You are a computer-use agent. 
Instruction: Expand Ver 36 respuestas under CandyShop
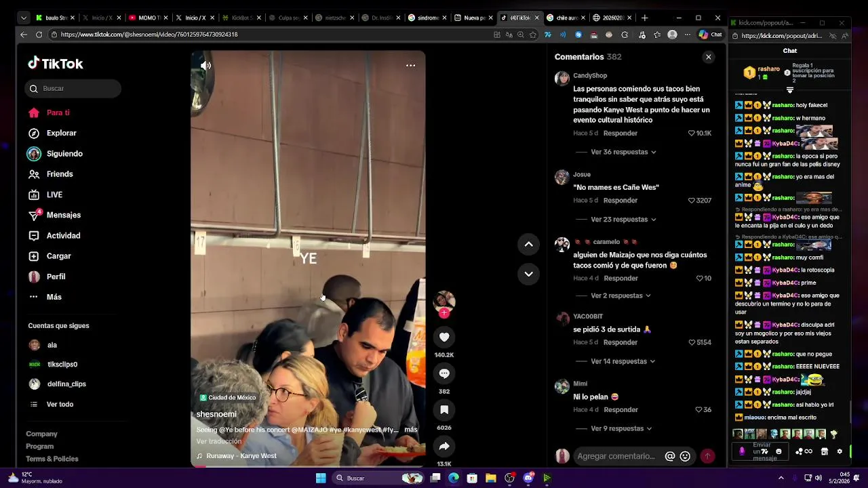[x=623, y=152]
